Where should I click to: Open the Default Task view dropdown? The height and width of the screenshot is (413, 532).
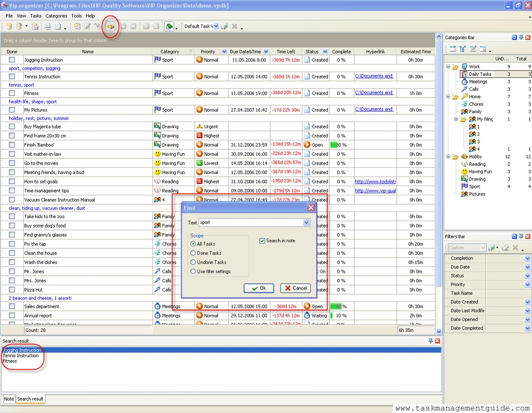point(216,26)
